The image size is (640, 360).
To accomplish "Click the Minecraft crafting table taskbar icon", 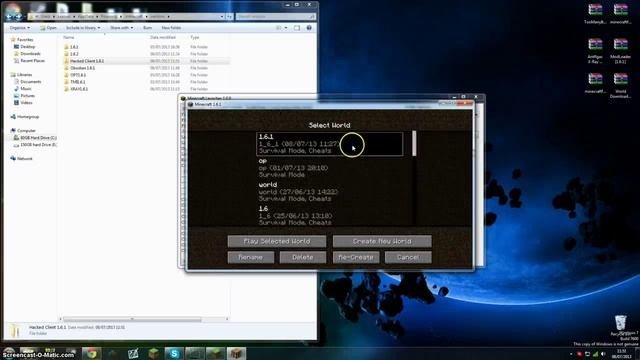I will 236,353.
